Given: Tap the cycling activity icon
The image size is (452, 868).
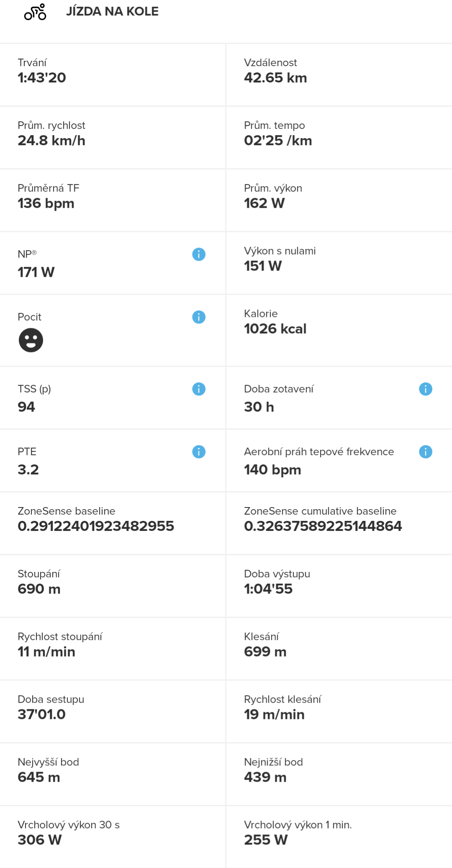Looking at the screenshot, I should (x=35, y=12).
